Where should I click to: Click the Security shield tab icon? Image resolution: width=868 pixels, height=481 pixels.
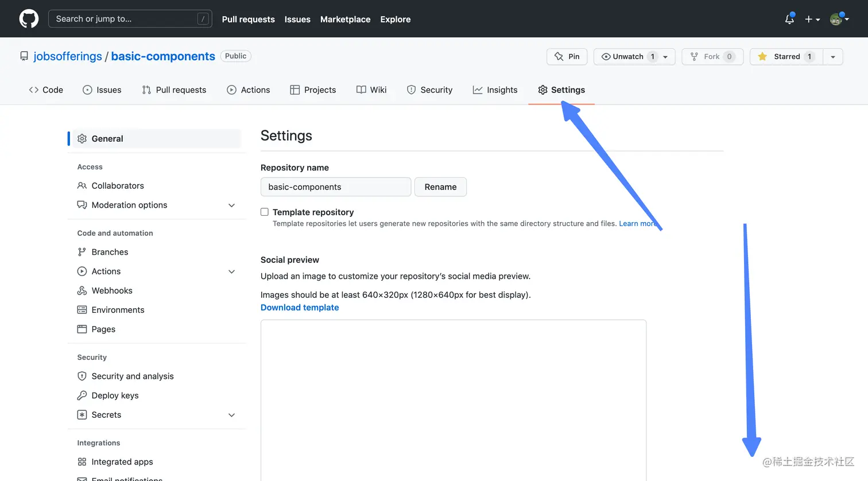tap(411, 90)
